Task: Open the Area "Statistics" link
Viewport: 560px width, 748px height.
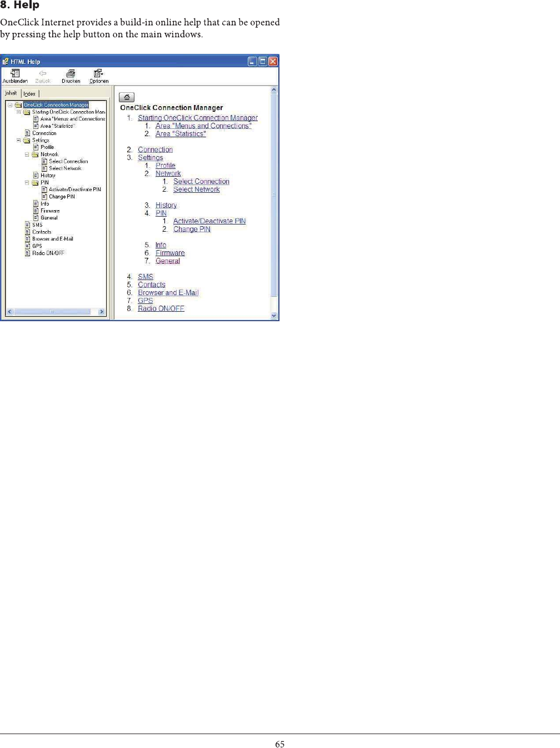Action: click(181, 134)
